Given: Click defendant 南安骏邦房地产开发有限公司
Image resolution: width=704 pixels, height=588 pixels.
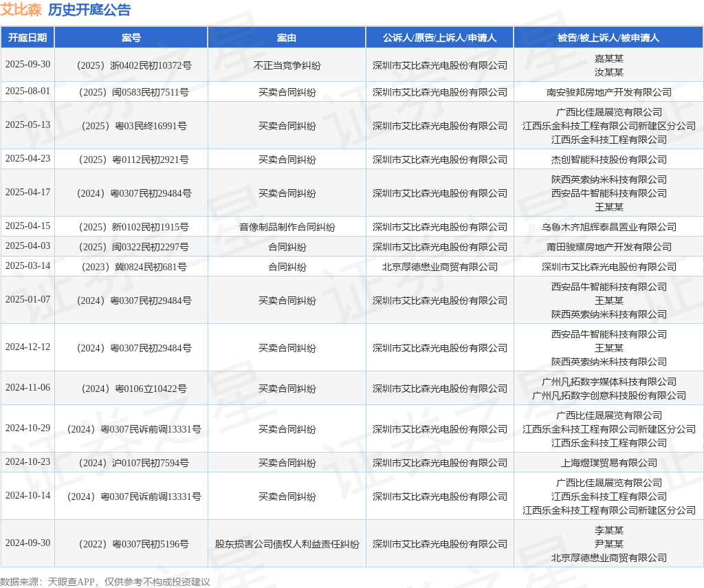Looking at the screenshot, I should [x=609, y=93].
